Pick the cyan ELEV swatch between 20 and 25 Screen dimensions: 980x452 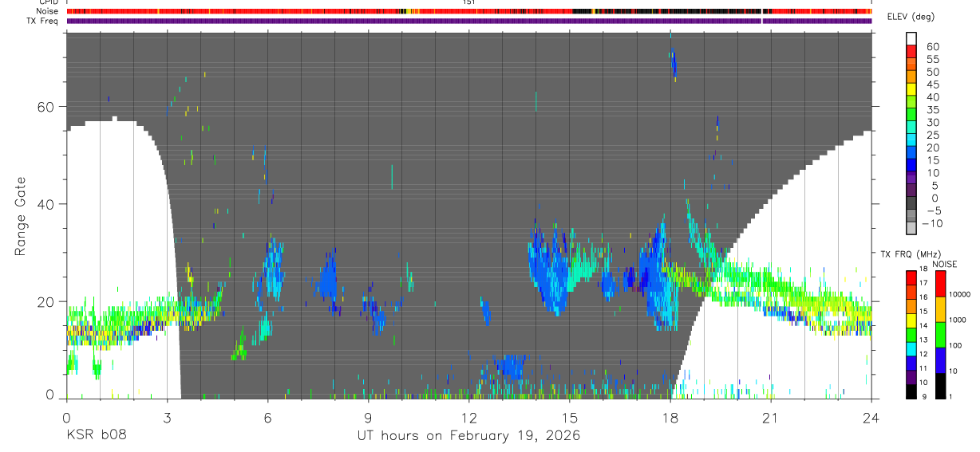pyautogui.click(x=911, y=141)
